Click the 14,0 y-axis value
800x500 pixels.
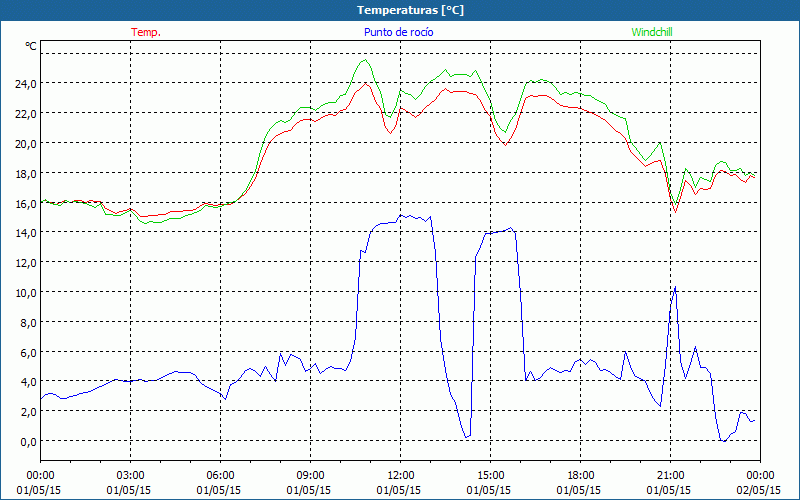tap(26, 233)
